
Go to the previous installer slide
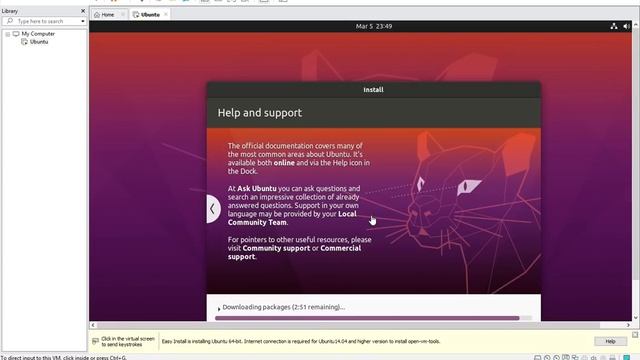(213, 209)
